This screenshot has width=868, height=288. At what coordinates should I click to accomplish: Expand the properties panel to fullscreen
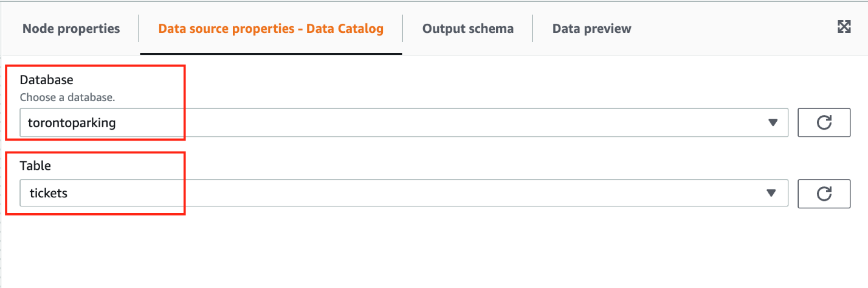[844, 26]
